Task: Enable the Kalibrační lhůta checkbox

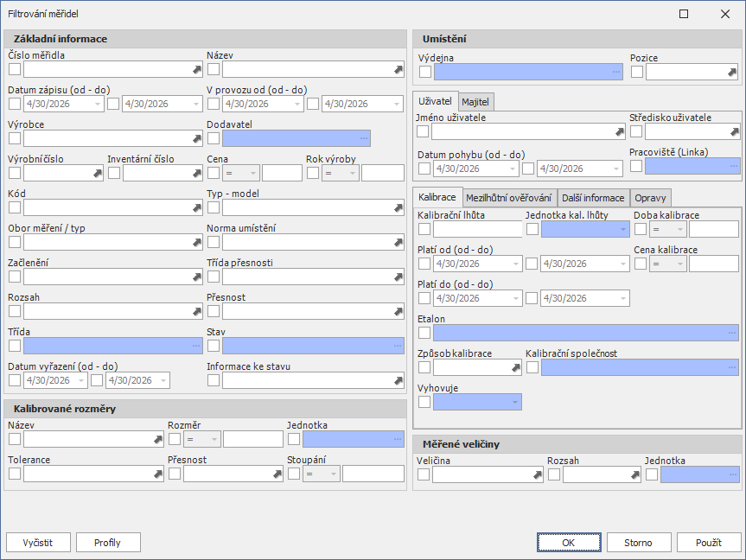Action: [x=424, y=229]
